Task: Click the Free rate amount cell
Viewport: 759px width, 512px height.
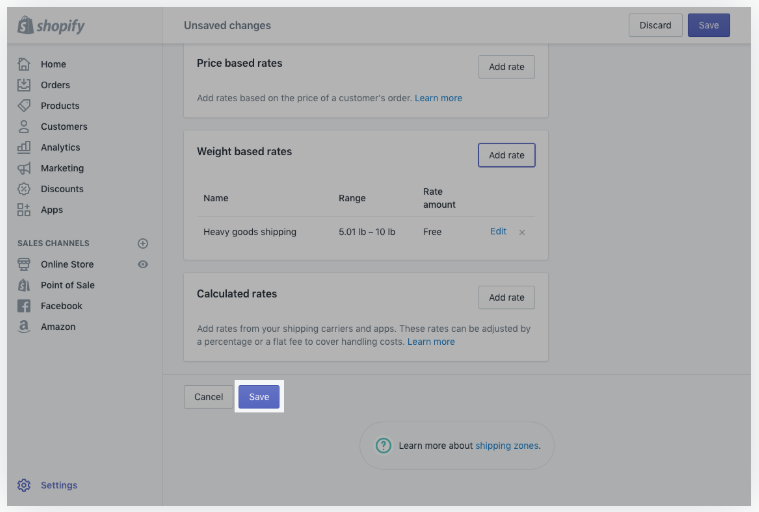Action: coord(432,232)
